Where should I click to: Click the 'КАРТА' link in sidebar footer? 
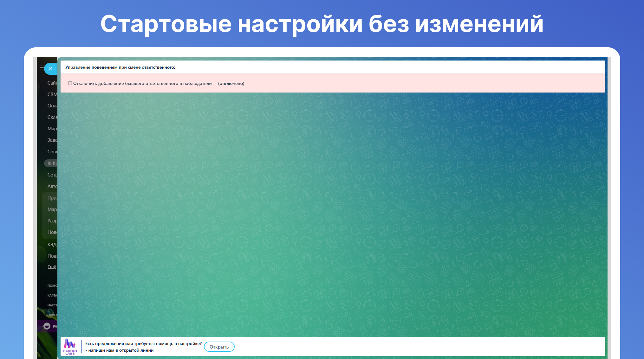click(x=52, y=295)
